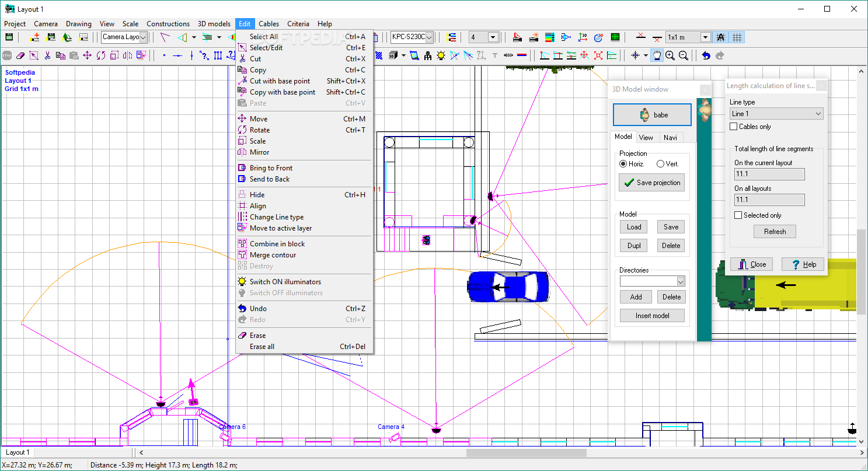Image resolution: width=868 pixels, height=471 pixels.
Task: Click the 3D axes toolbar icon
Action: [583, 37]
